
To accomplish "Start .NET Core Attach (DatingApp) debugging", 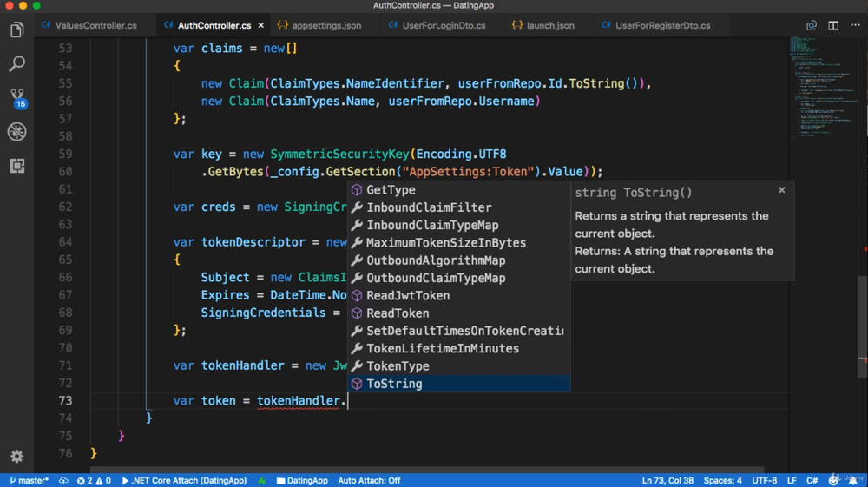I will pyautogui.click(x=184, y=480).
